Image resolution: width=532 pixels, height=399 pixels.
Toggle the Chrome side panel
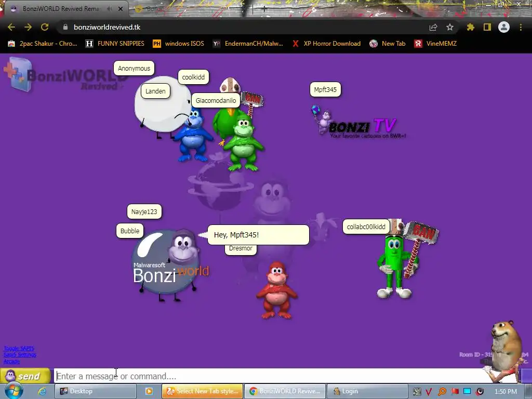[487, 27]
